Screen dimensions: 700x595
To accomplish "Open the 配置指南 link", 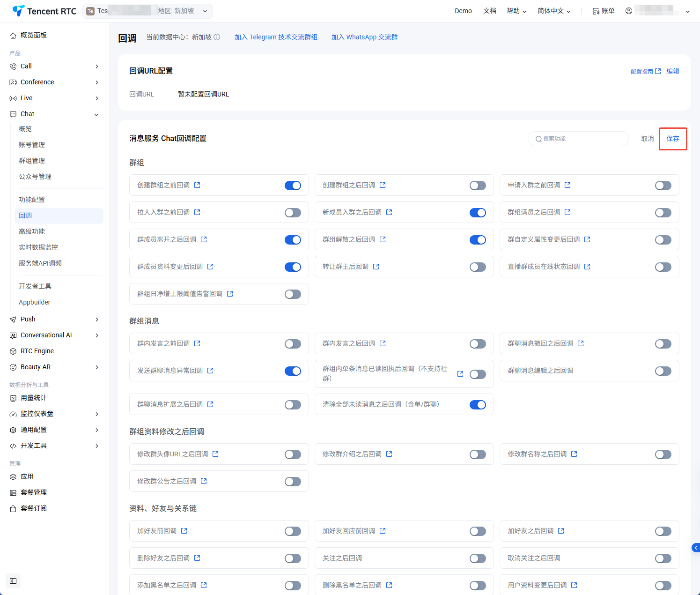I will tap(646, 71).
